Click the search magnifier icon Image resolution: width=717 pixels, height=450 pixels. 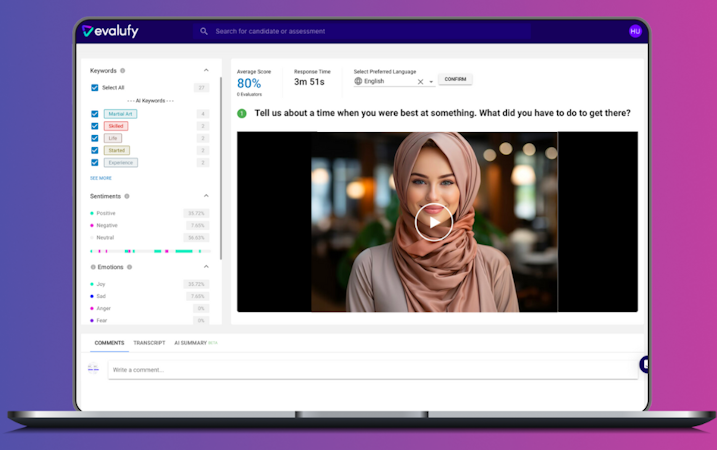[x=204, y=31]
